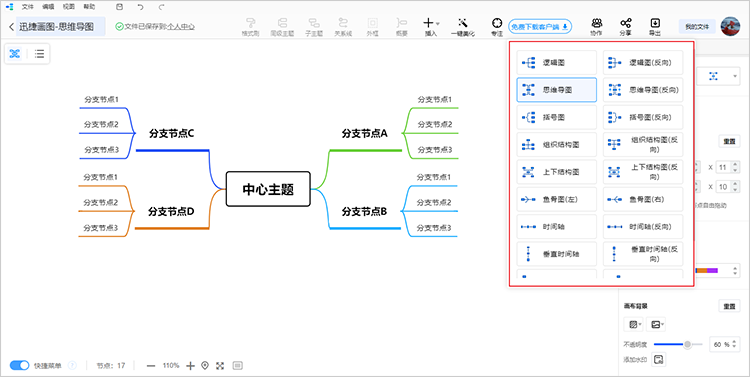Choose the 时间轴(反向) layout

[643, 226]
